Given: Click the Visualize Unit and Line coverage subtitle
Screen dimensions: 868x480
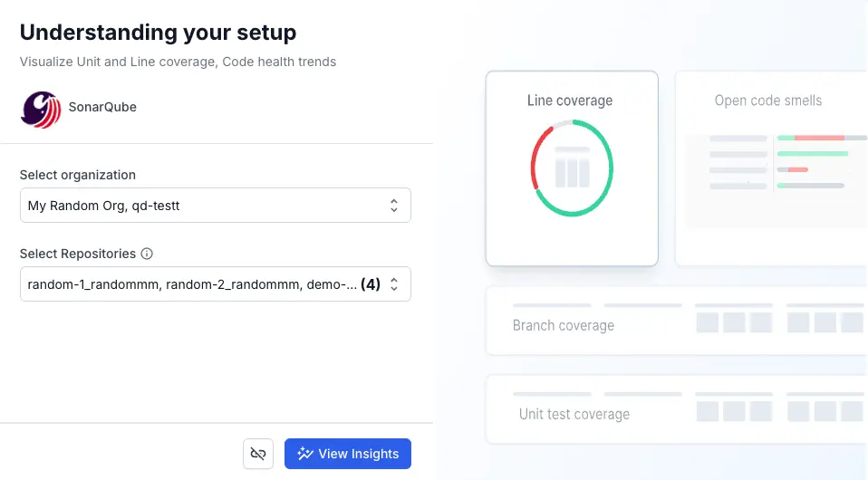Looking at the screenshot, I should tap(178, 62).
